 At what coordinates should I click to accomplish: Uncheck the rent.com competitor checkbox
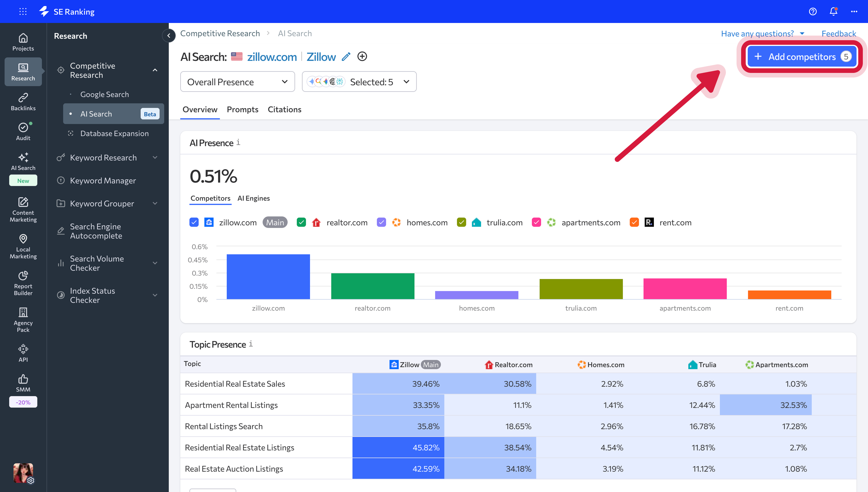[634, 222]
